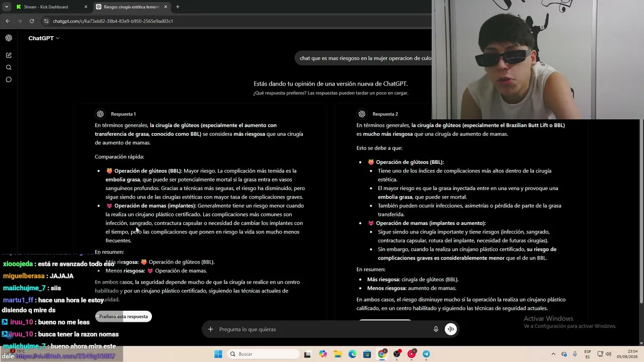The height and width of the screenshot is (362, 644).
Task: Click the 'Respuesta 1' heading text
Action: [123, 114]
